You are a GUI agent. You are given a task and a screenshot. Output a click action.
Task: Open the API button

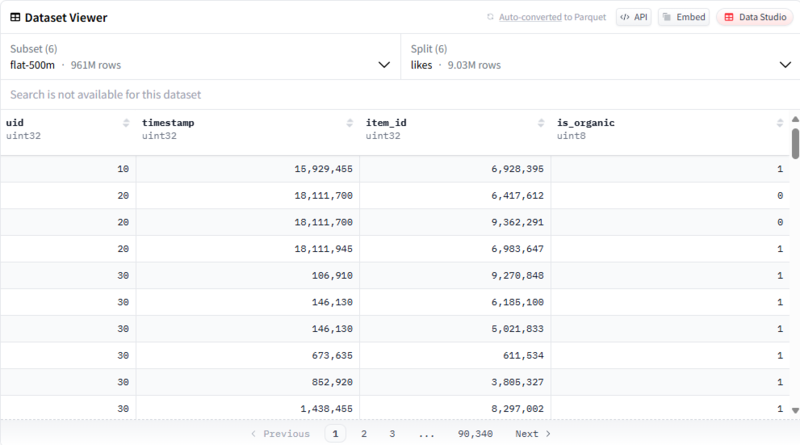(633, 18)
